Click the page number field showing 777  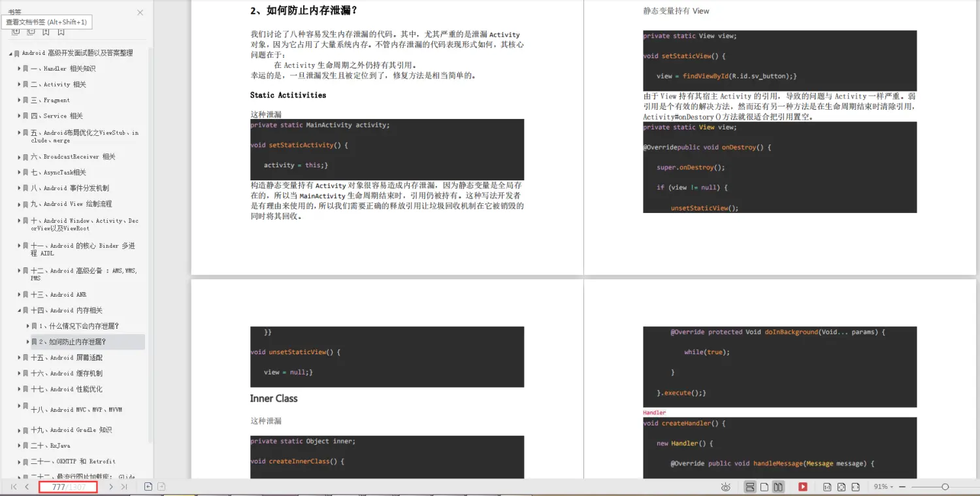(68, 487)
